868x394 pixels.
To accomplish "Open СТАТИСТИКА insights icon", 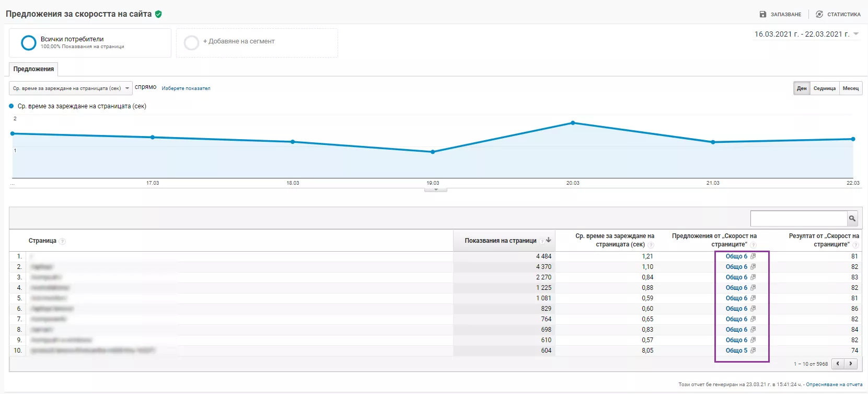I will 819,15.
